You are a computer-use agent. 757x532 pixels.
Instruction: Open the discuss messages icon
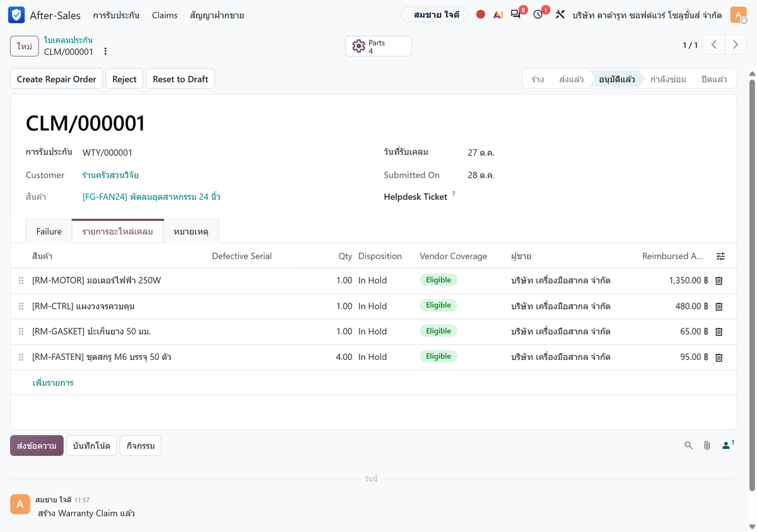tap(516, 14)
